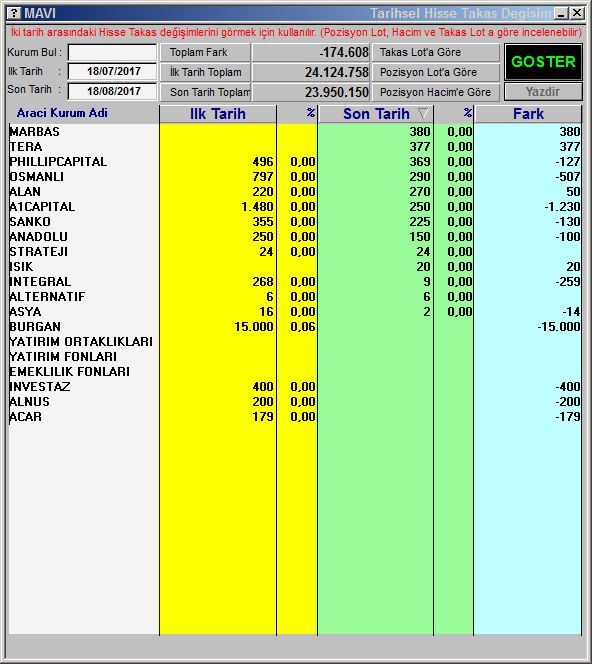Click the help question mark icon
The image size is (592, 664).
tap(14, 13)
